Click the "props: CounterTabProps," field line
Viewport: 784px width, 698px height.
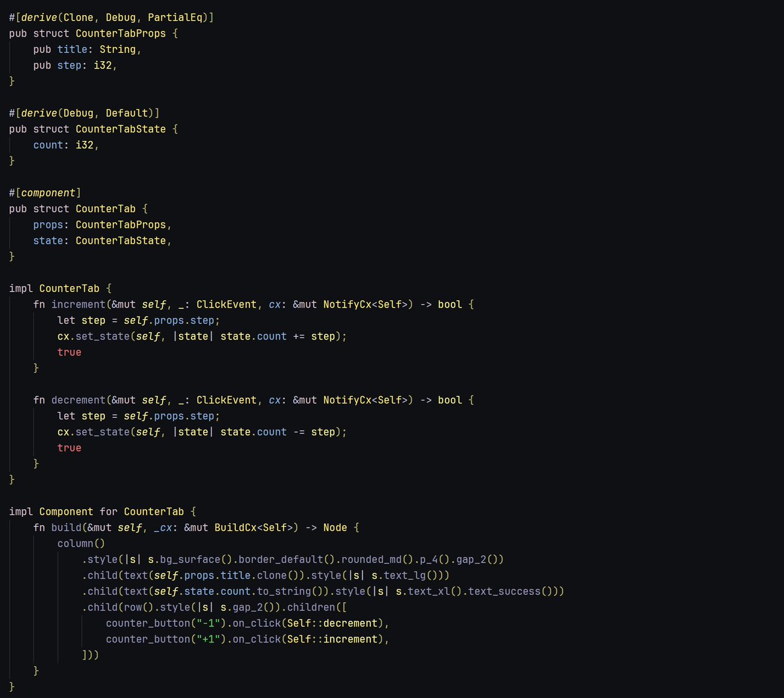(103, 225)
